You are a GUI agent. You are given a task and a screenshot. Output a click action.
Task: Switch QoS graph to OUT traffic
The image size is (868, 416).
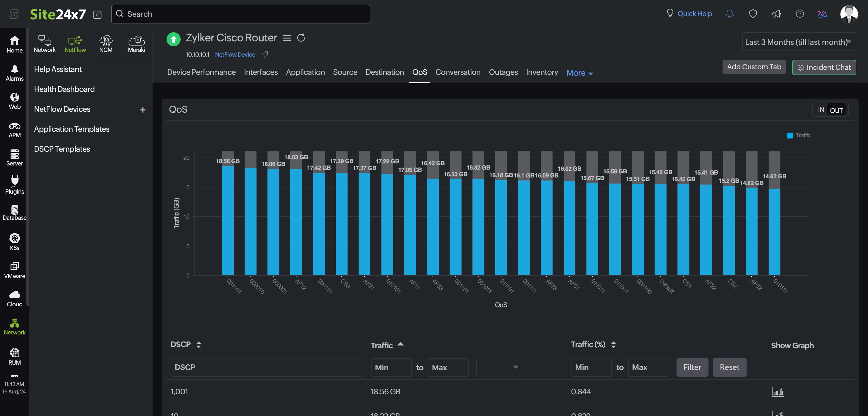836,110
